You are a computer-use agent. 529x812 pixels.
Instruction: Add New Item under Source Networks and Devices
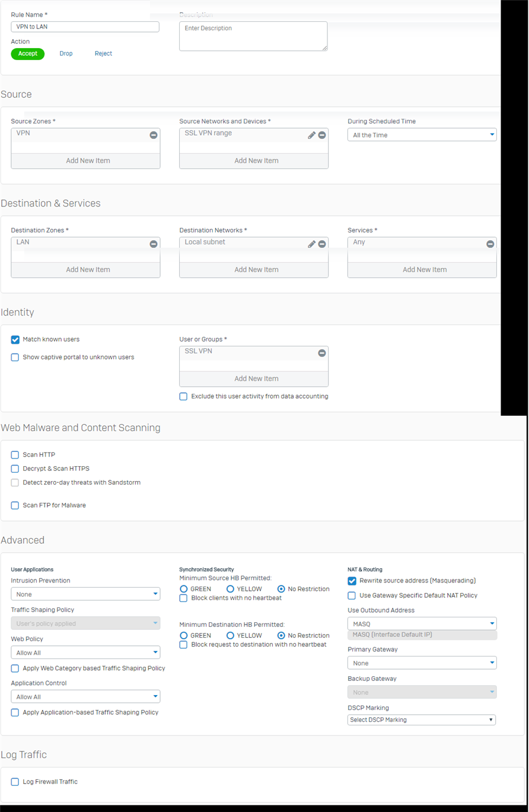click(254, 161)
